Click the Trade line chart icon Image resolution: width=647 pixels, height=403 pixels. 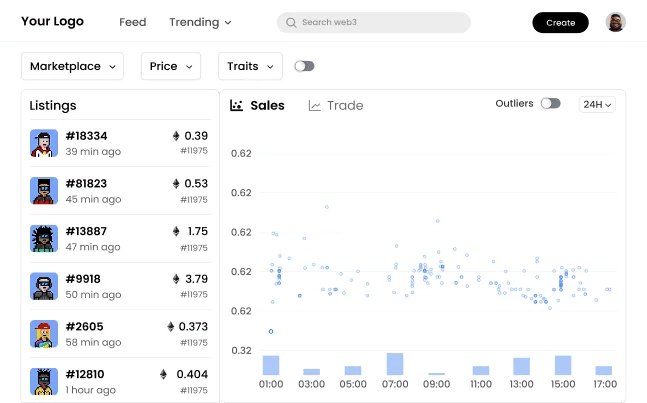pyautogui.click(x=315, y=105)
